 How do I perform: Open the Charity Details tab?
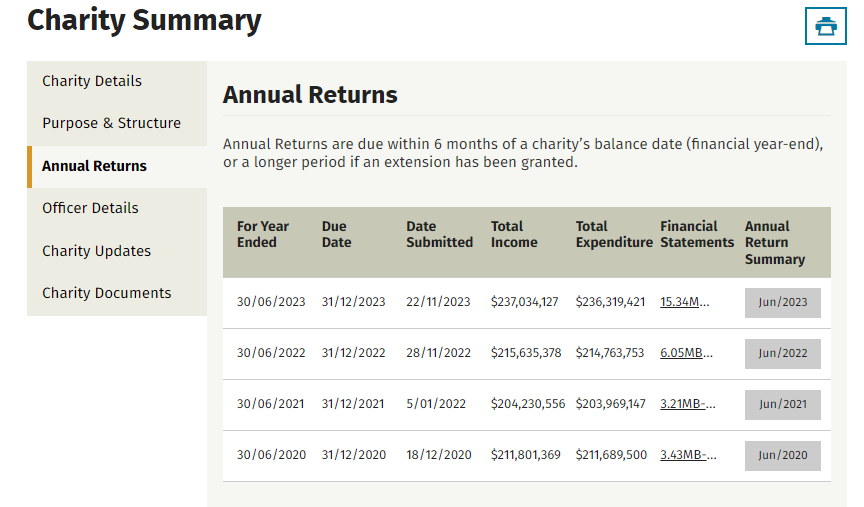pyautogui.click(x=92, y=81)
